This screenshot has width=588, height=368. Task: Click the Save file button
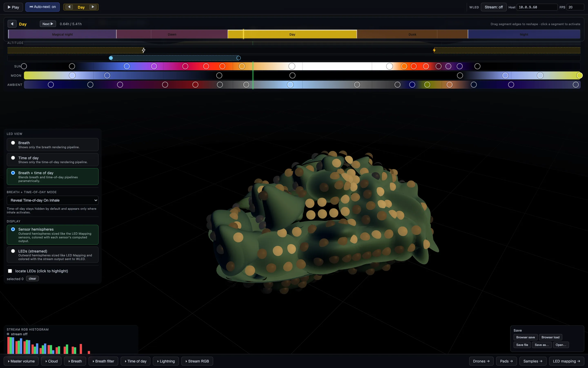point(522,345)
